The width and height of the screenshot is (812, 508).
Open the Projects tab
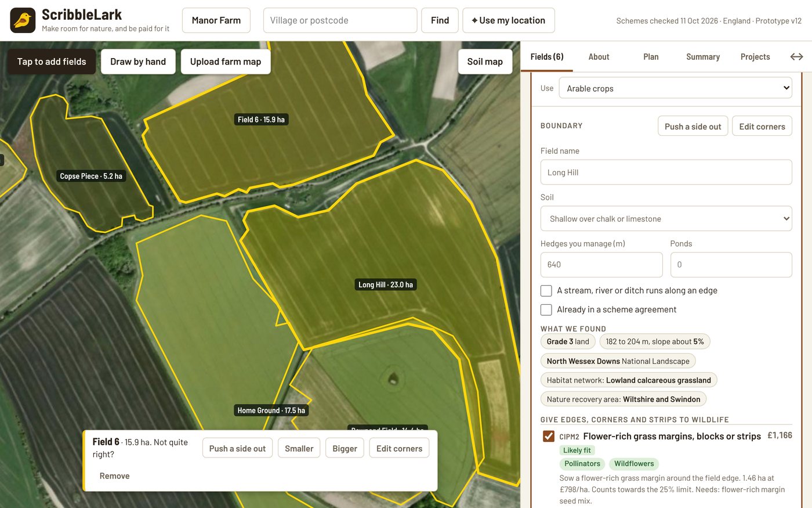tap(755, 56)
